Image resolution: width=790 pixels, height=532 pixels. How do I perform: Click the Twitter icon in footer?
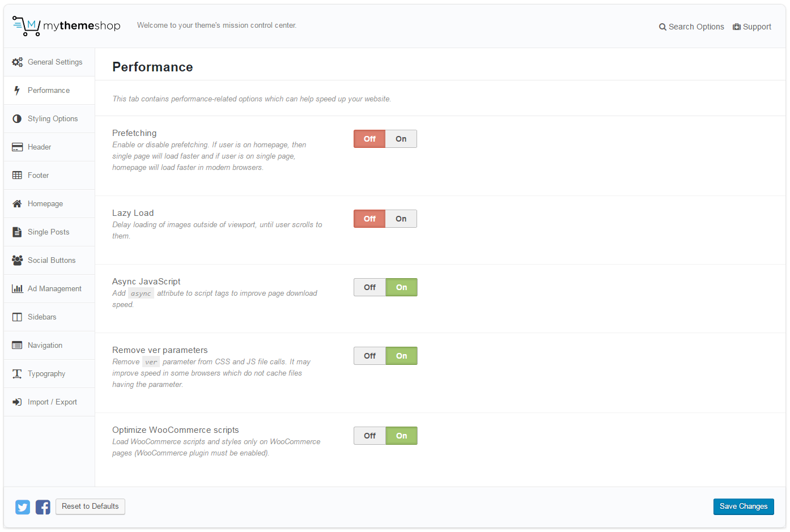(23, 507)
